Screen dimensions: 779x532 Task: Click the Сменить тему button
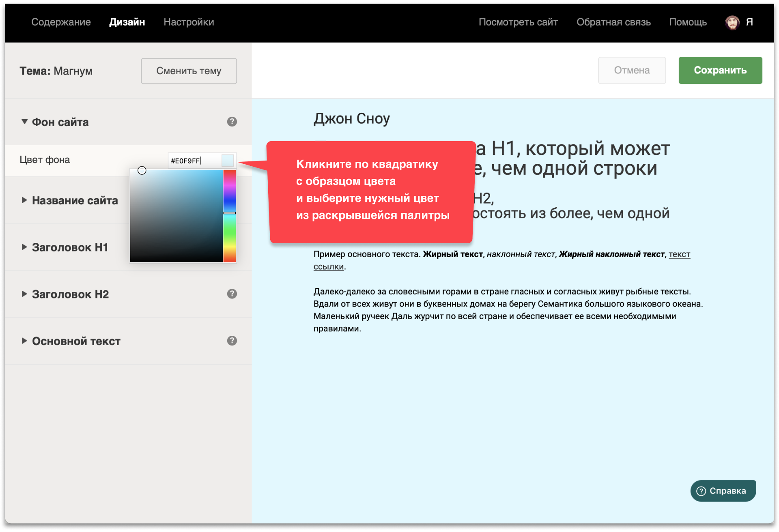(189, 71)
